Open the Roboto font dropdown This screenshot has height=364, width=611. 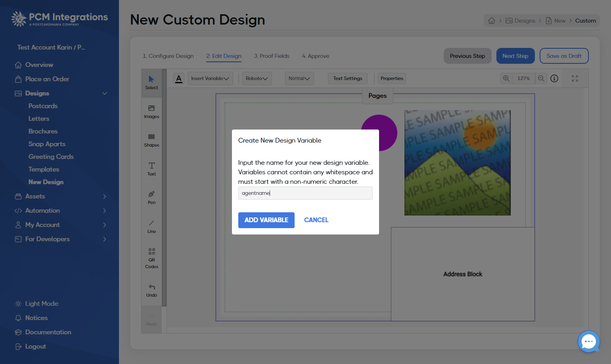[257, 78]
